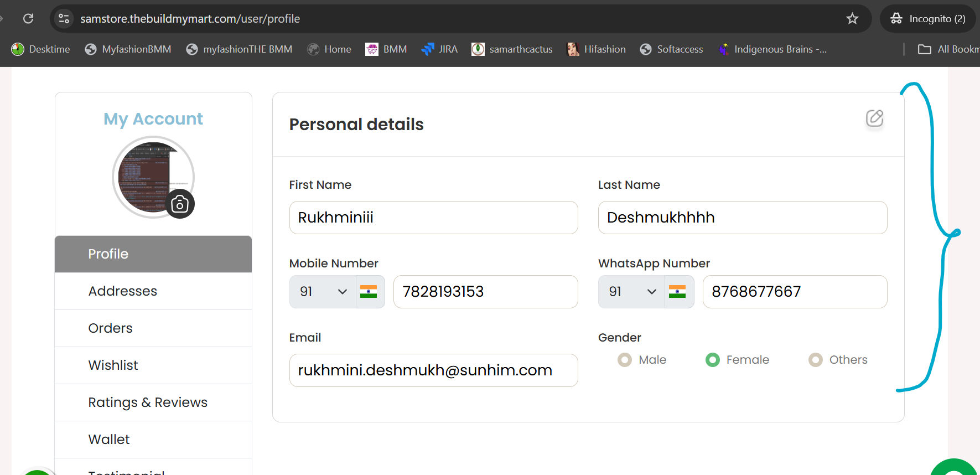Open the JIRA bookmark
This screenshot has width=980, height=475.
point(439,49)
